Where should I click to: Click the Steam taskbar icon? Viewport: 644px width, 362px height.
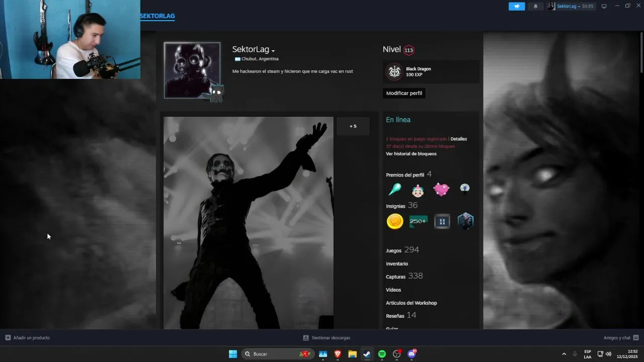pos(367,354)
